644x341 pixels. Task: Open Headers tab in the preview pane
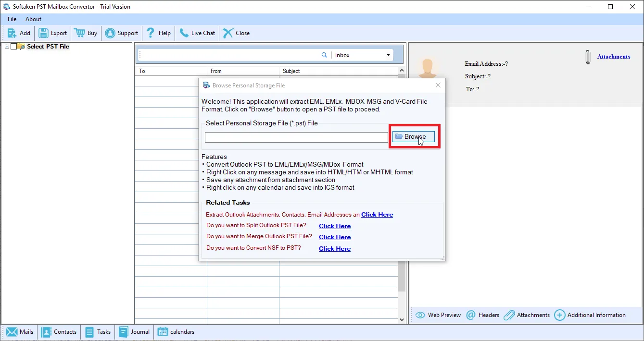tap(483, 315)
